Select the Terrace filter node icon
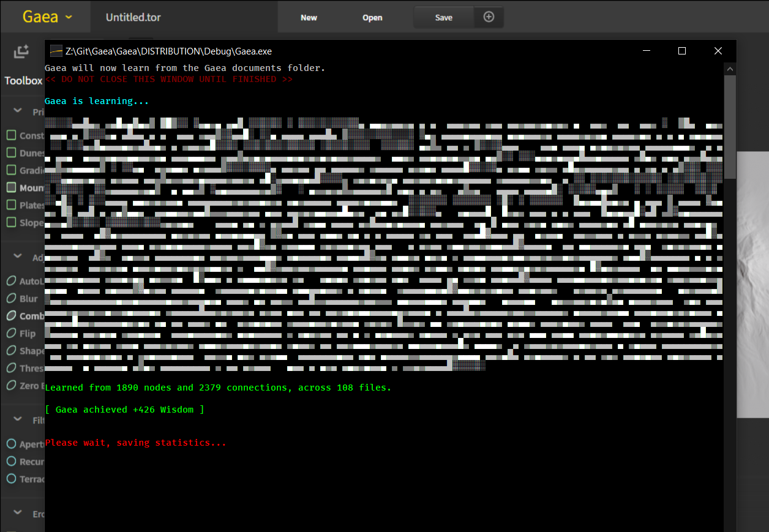Image resolution: width=769 pixels, height=532 pixels. pyautogui.click(x=11, y=479)
